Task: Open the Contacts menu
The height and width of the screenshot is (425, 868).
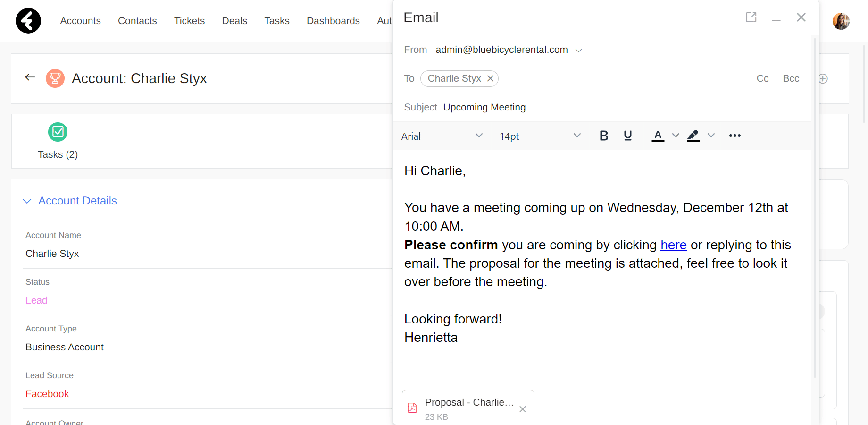Action: 137,21
